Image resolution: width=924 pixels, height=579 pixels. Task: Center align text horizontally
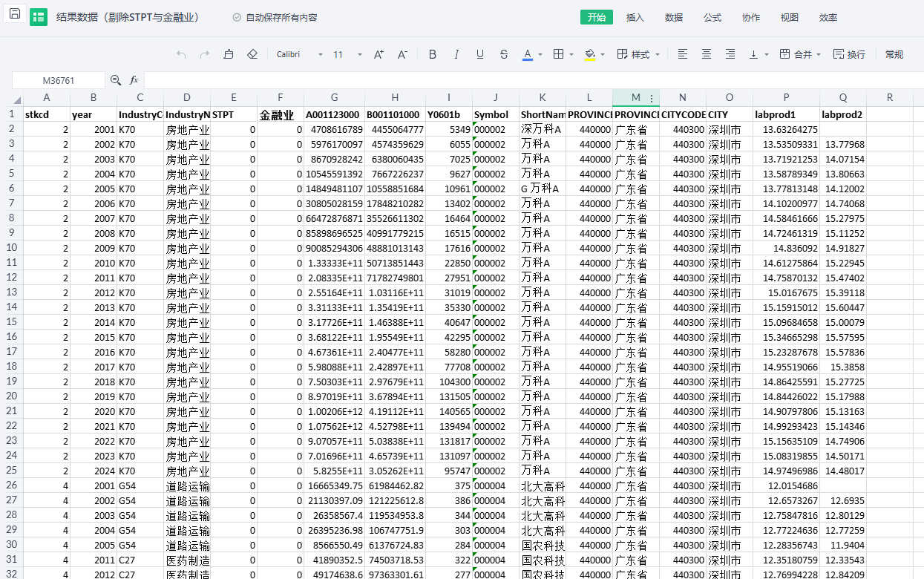[707, 54]
